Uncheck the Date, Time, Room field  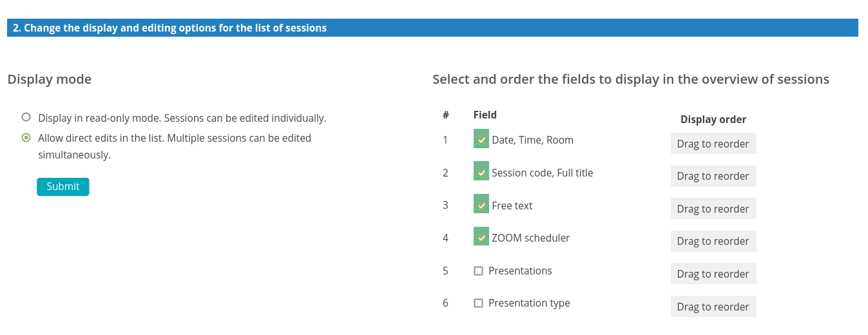pyautogui.click(x=481, y=139)
